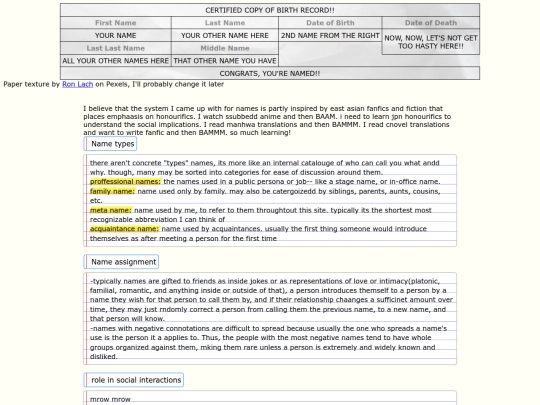Select the 'Middle Name' header cell

coord(225,48)
